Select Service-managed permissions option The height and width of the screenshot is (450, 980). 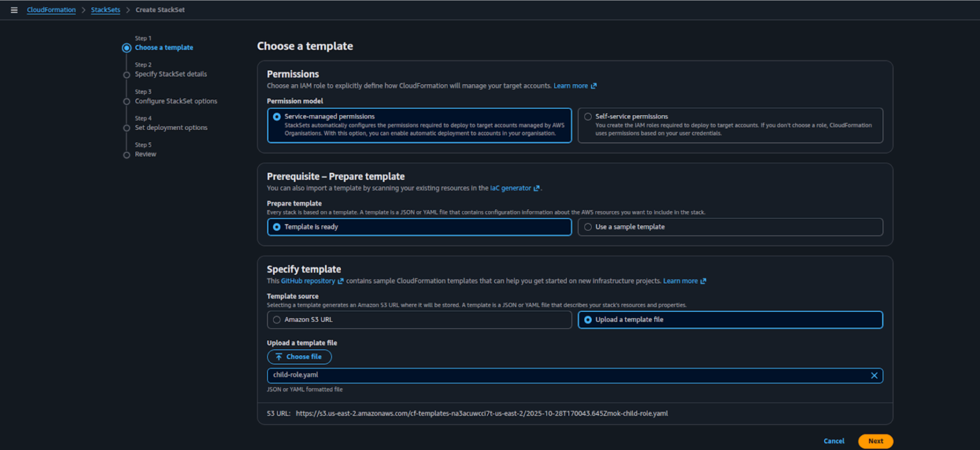tap(277, 117)
